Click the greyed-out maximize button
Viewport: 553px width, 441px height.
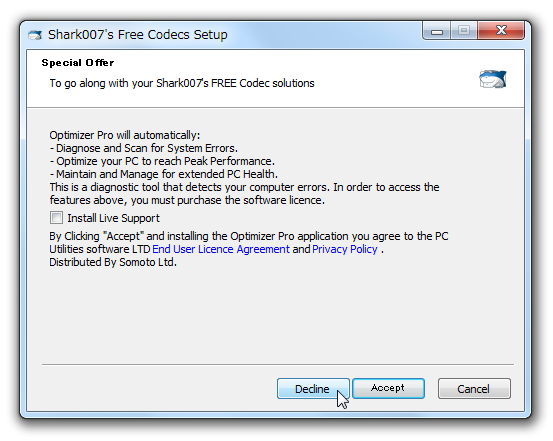(464, 31)
